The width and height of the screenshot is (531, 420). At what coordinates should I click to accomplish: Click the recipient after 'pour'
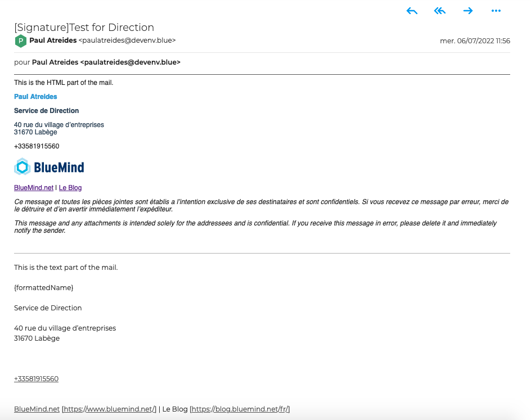[x=106, y=62]
